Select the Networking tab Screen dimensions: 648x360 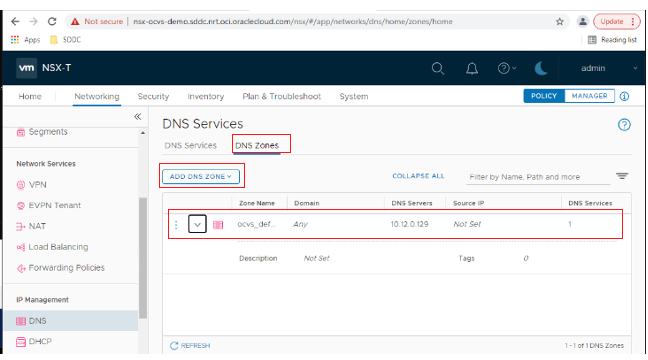pos(97,96)
